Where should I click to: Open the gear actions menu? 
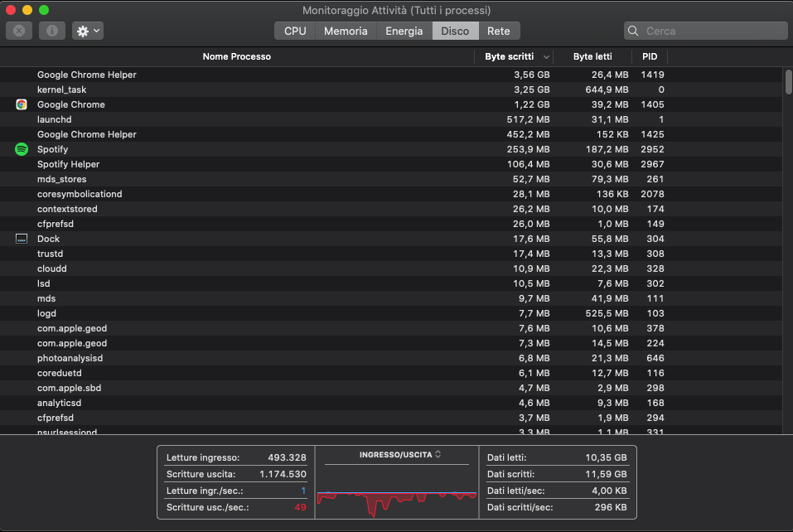pyautogui.click(x=88, y=31)
